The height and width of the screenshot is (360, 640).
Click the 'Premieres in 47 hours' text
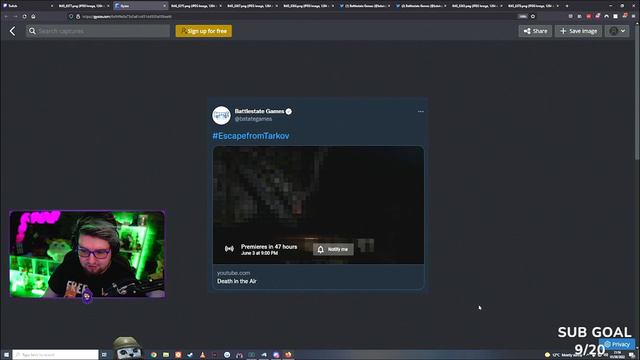click(x=269, y=247)
